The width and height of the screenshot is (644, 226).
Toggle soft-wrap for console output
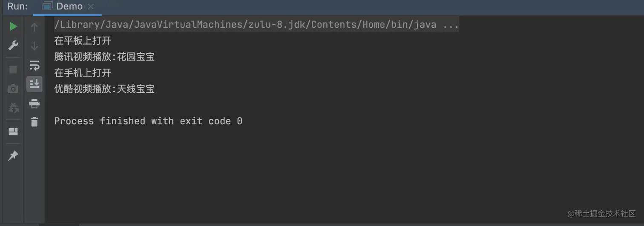(34, 65)
